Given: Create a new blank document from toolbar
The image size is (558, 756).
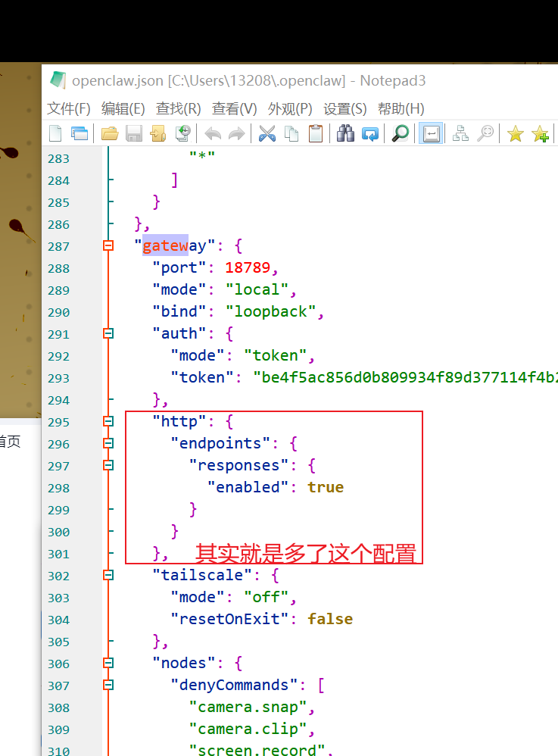Looking at the screenshot, I should coord(55,133).
